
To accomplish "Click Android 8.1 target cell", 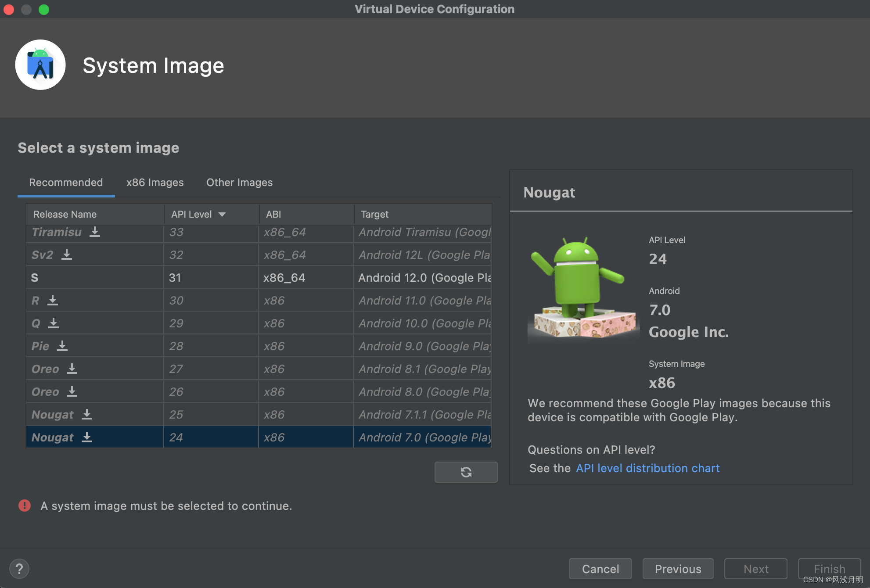I will click(423, 369).
